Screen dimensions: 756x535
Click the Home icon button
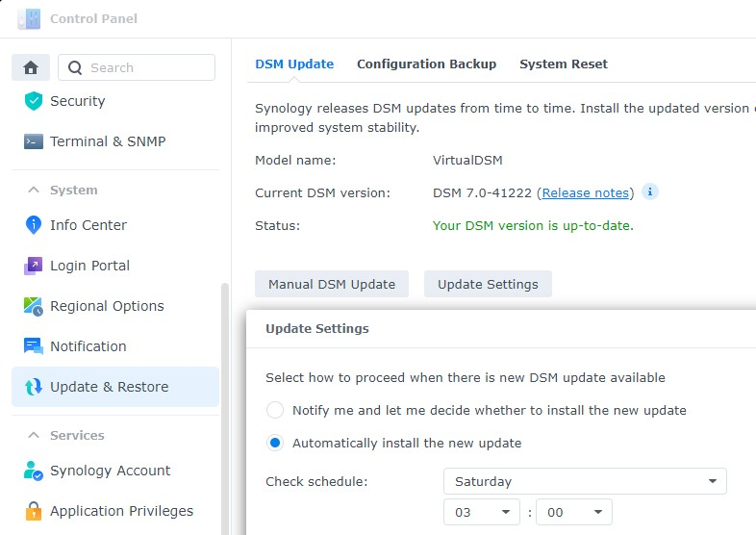click(31, 67)
